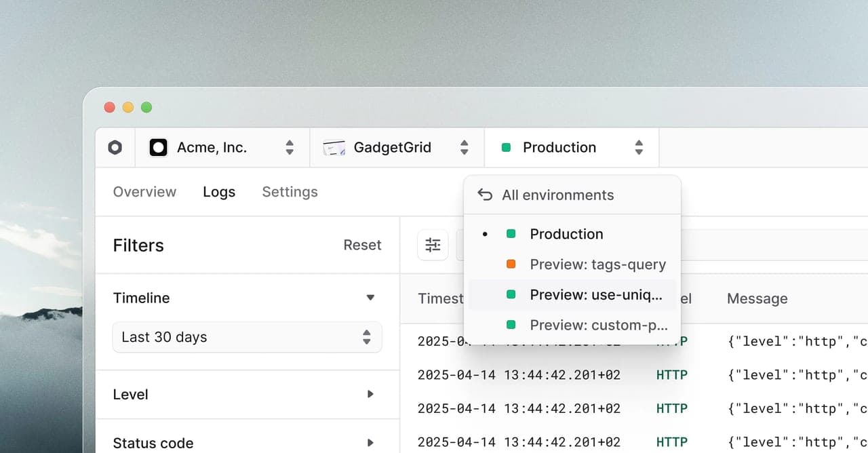Click the back arrow beside All environments

coord(485,195)
